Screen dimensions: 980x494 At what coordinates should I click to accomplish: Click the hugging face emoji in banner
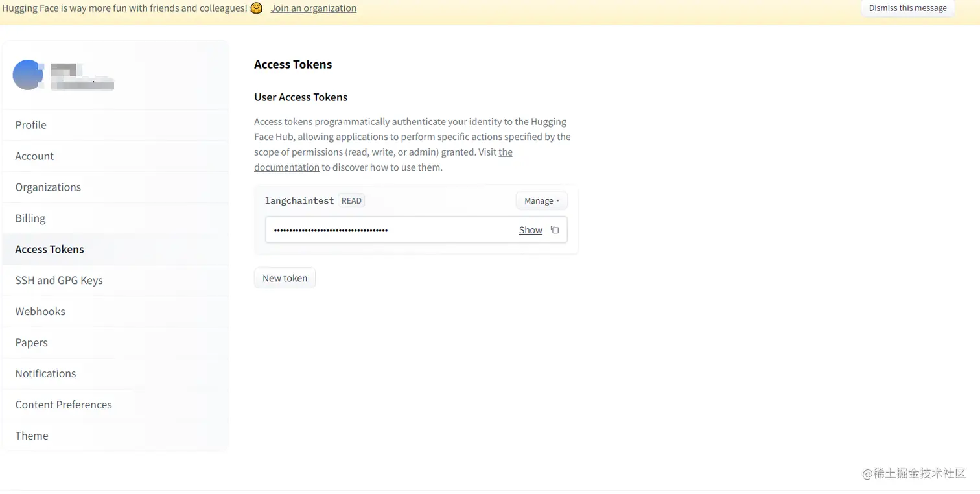point(257,8)
